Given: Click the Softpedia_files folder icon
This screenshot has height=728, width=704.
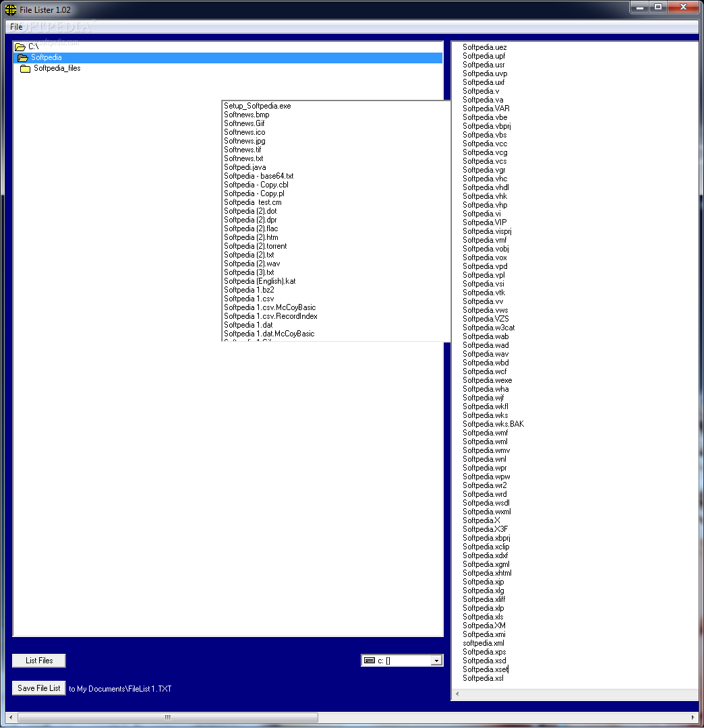Looking at the screenshot, I should pyautogui.click(x=26, y=69).
